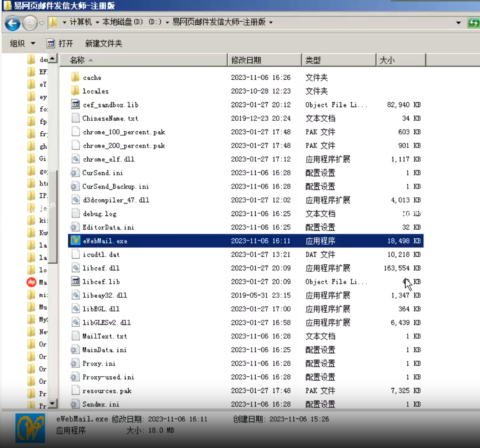The image size is (480, 448).
Task: Click the 易网页邮件发信大师-注册版 breadcrumb
Action: tap(219, 22)
